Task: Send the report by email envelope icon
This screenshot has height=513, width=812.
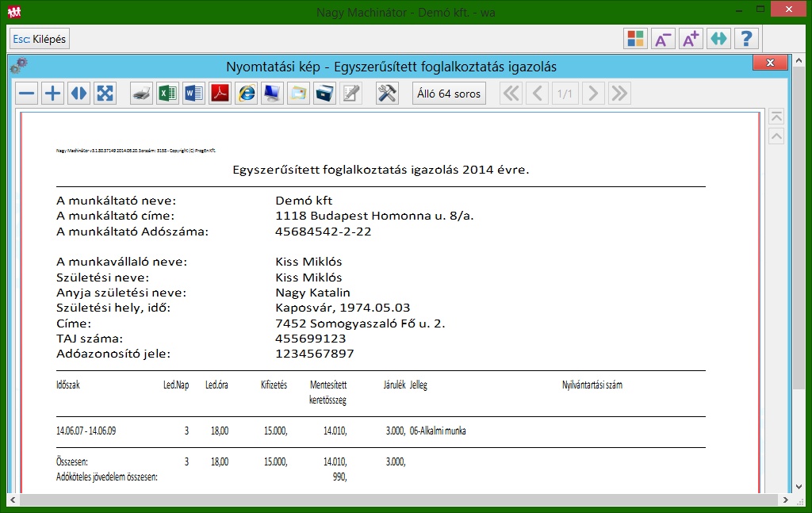Action: click(x=299, y=94)
